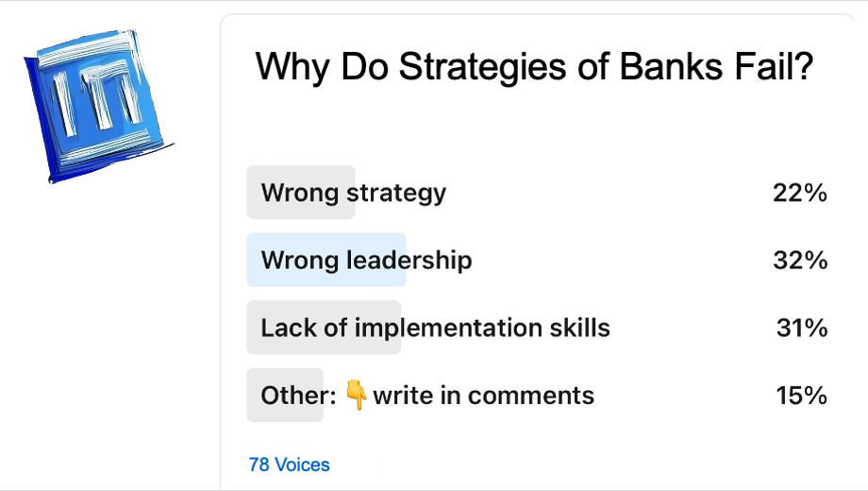Screen dimensions: 868x491
Task: Click the 32% result for Wrong leadership
Action: coord(800,260)
